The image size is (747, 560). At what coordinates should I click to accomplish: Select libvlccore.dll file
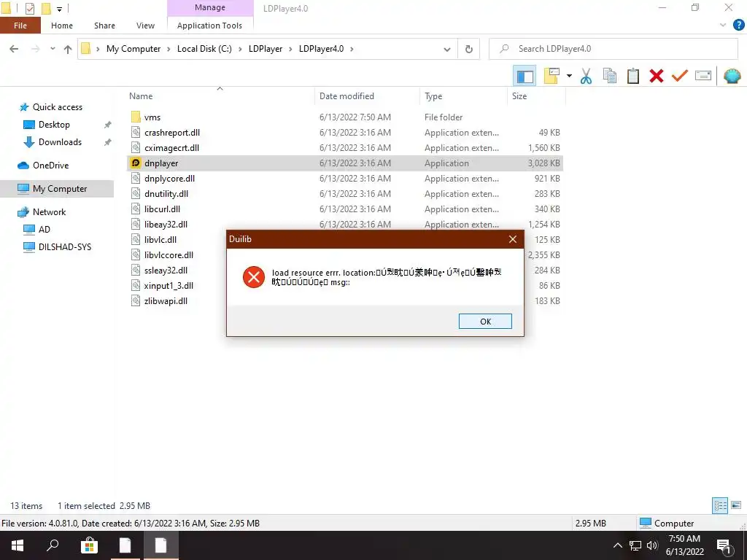pyautogui.click(x=169, y=255)
